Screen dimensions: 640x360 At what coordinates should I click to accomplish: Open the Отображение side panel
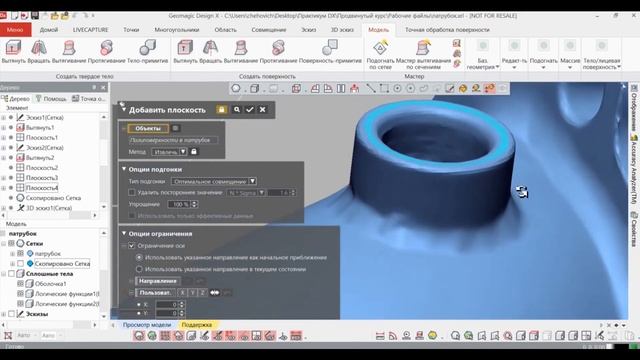point(634,108)
